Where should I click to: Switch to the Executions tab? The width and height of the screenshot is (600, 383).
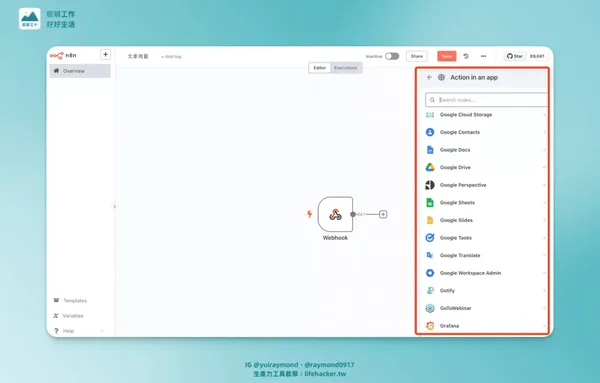[x=346, y=68]
